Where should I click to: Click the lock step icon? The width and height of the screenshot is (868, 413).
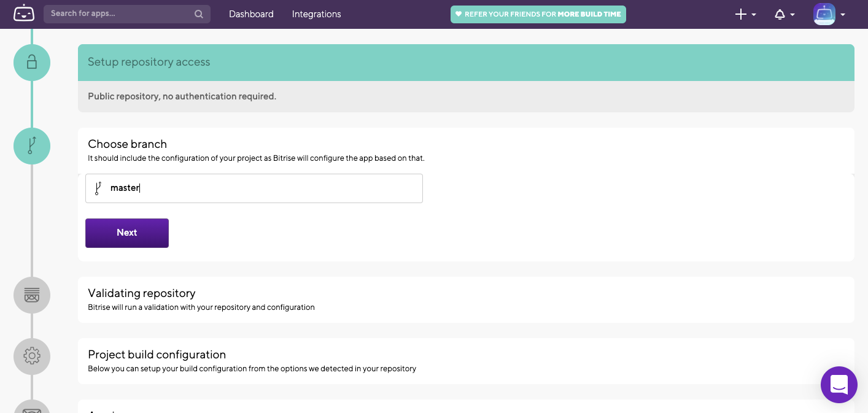(32, 63)
